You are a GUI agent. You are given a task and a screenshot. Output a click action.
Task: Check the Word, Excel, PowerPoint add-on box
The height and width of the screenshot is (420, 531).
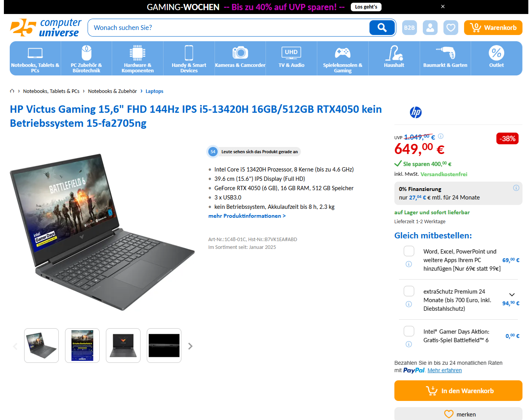(x=409, y=251)
